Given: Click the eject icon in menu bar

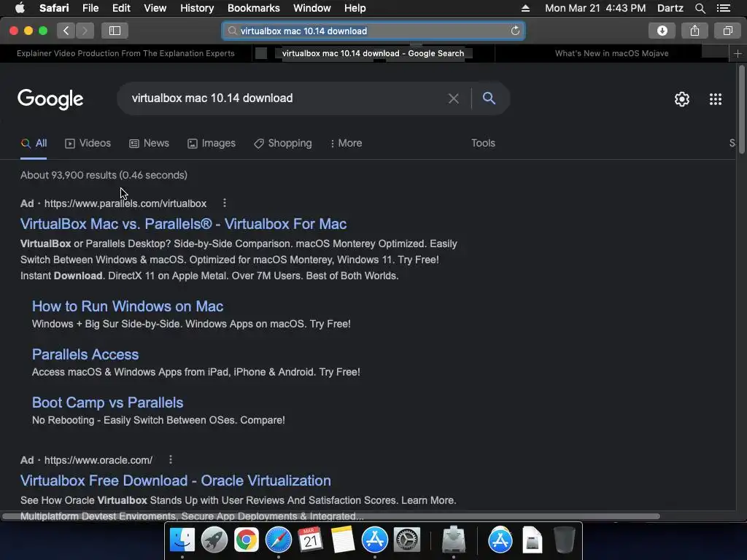Looking at the screenshot, I should (x=525, y=8).
